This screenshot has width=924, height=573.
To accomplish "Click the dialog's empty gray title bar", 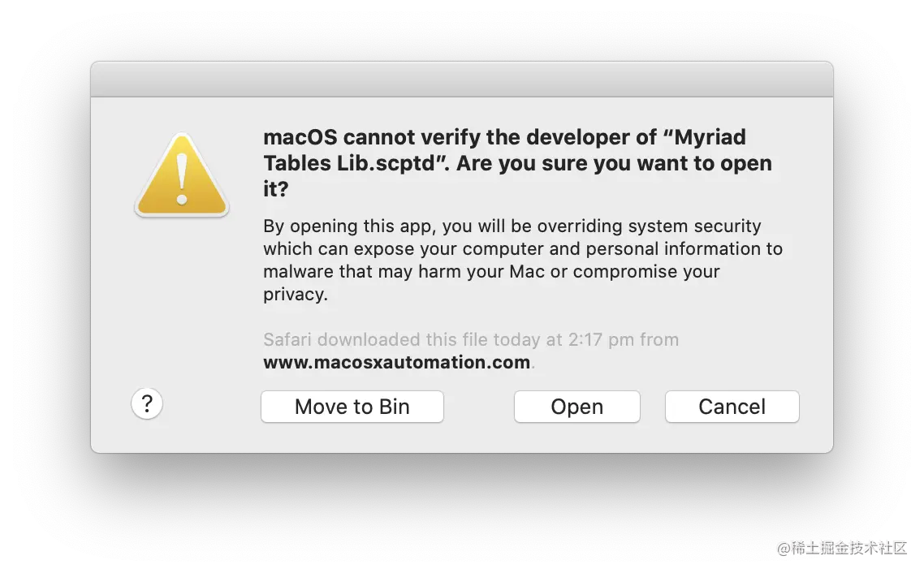I will [462, 80].
